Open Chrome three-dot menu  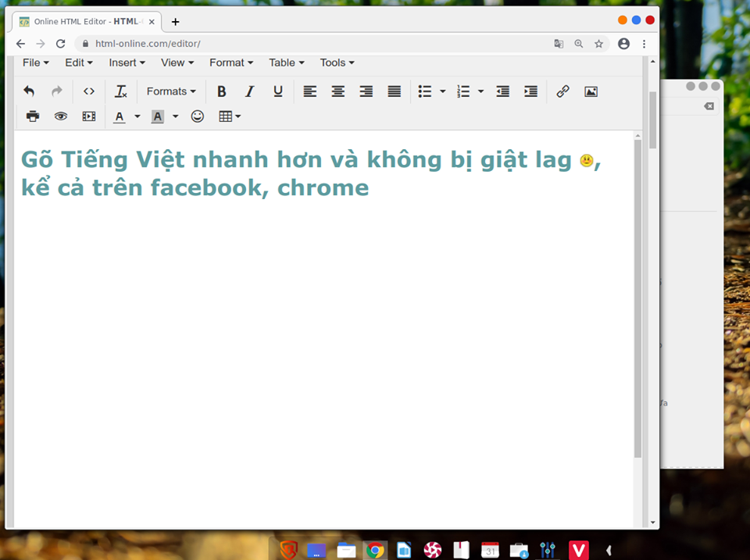point(645,44)
